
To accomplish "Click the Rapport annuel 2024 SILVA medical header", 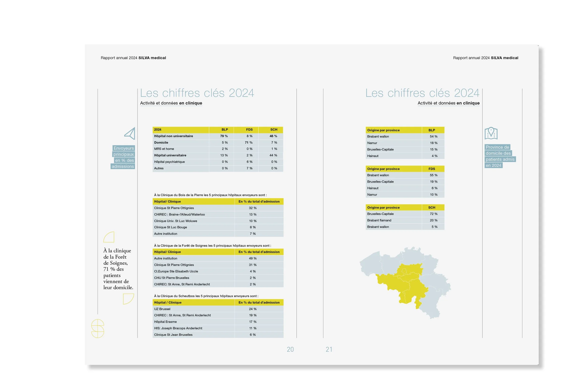I will point(133,58).
